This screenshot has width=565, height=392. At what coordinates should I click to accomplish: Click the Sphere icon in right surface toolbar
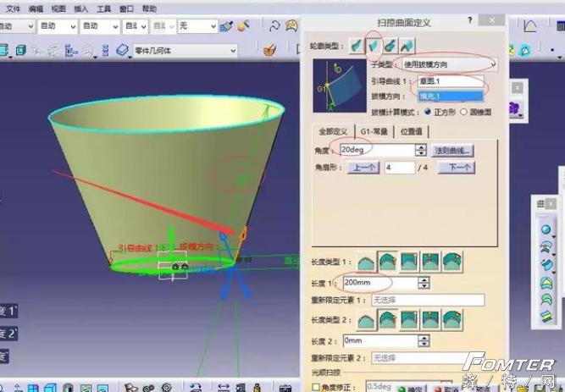pyautogui.click(x=546, y=230)
